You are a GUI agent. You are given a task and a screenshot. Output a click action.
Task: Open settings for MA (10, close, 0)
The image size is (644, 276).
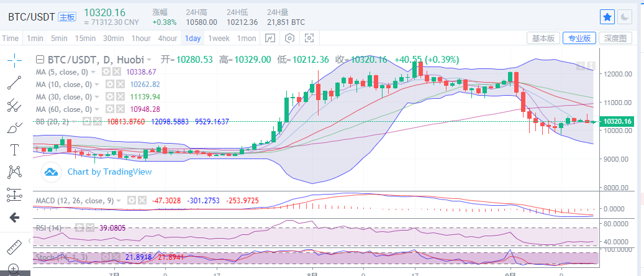click(x=110, y=85)
